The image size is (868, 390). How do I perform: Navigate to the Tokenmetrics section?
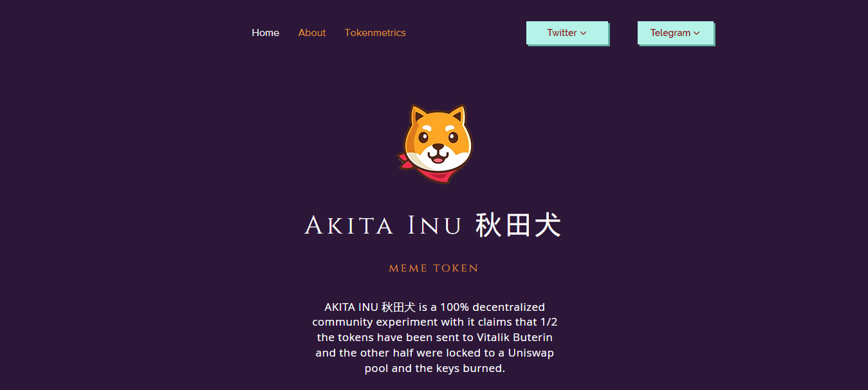point(375,33)
